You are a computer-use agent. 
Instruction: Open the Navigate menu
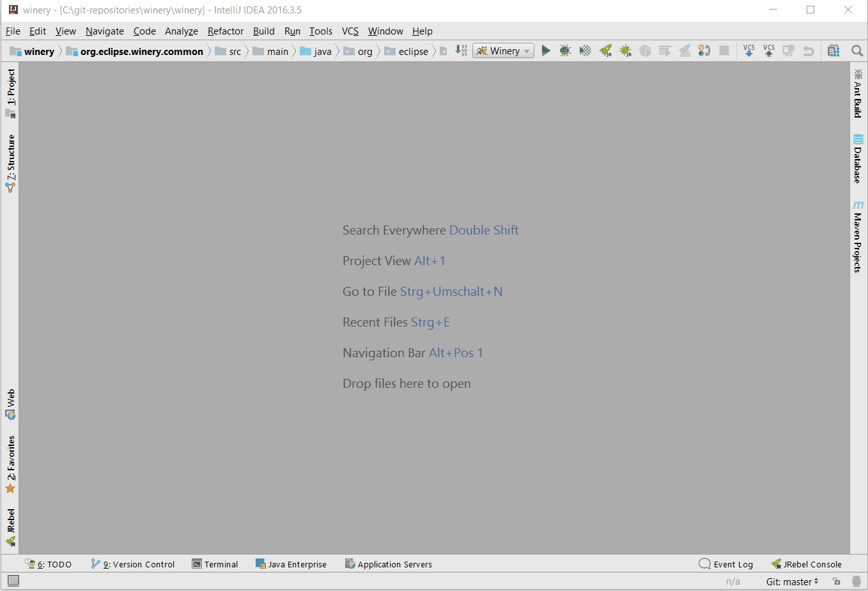105,31
